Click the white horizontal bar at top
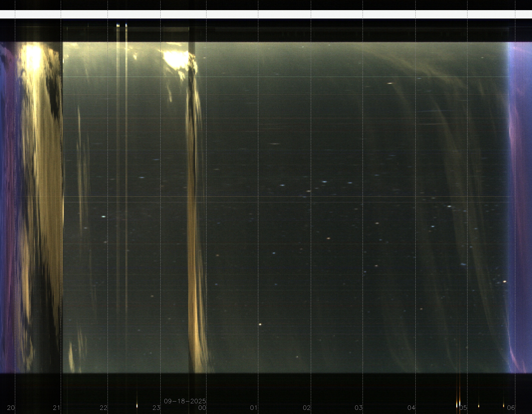 (266, 14)
